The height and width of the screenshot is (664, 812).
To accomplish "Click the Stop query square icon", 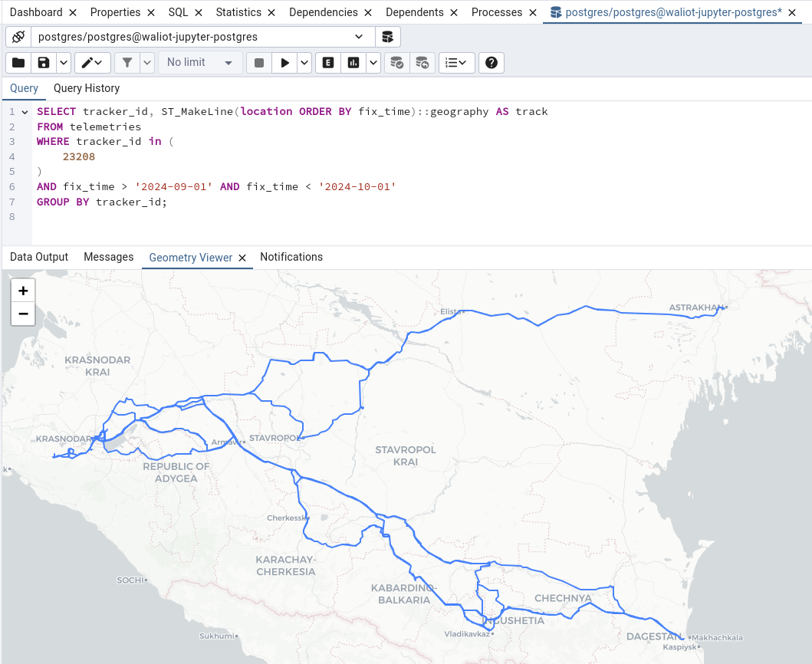I will (x=259, y=63).
